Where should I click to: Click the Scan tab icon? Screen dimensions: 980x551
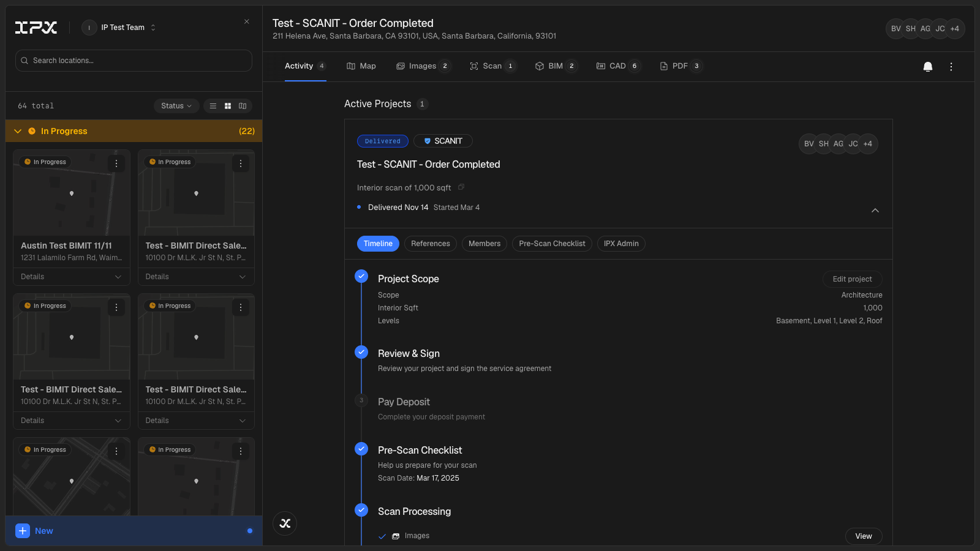[474, 66]
